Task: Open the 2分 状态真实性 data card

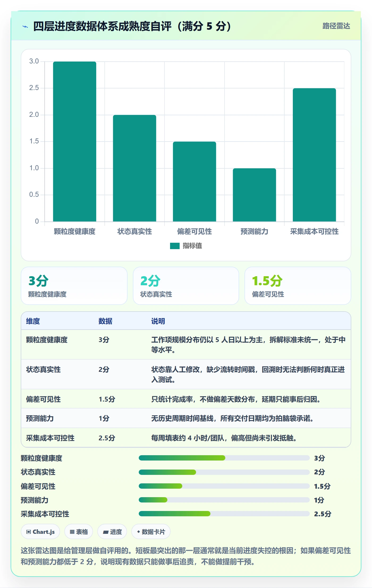Action: (186, 286)
